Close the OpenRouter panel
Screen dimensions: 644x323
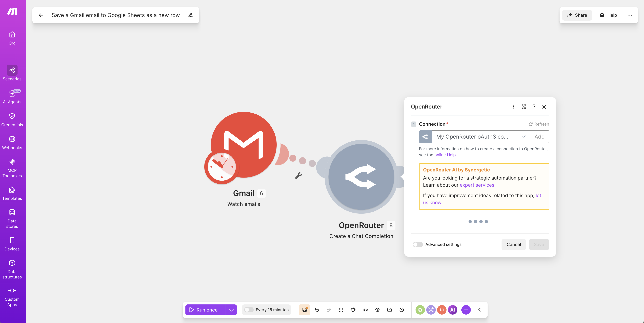[x=544, y=107]
